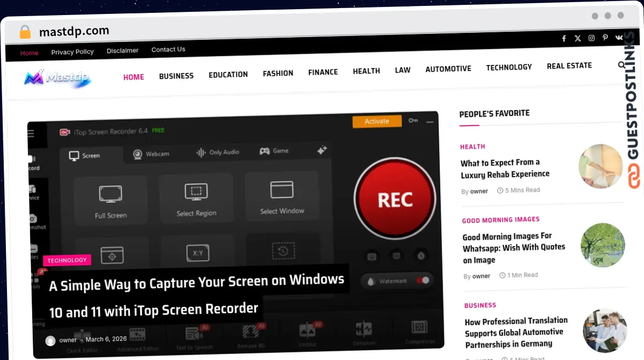
Task: Open the VK social icon
Action: (619, 37)
